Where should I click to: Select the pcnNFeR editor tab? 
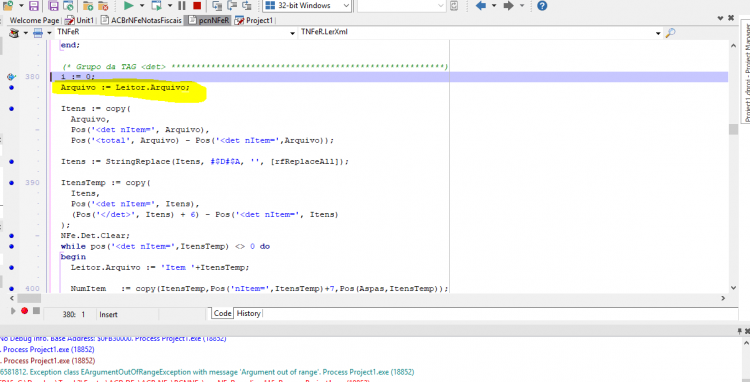click(x=209, y=20)
